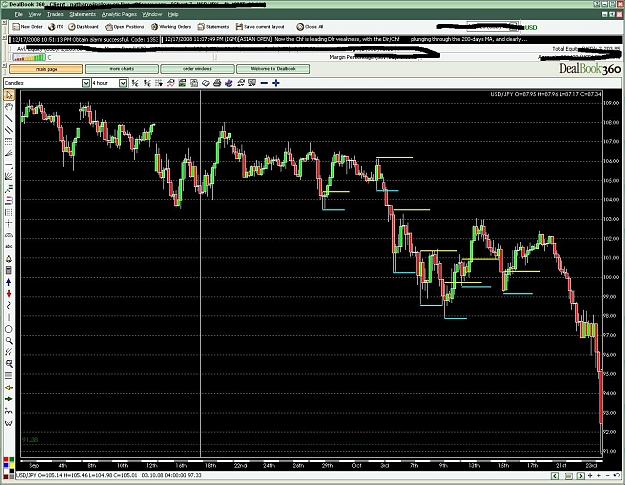Click Working Orders toolbar button

click(171, 27)
